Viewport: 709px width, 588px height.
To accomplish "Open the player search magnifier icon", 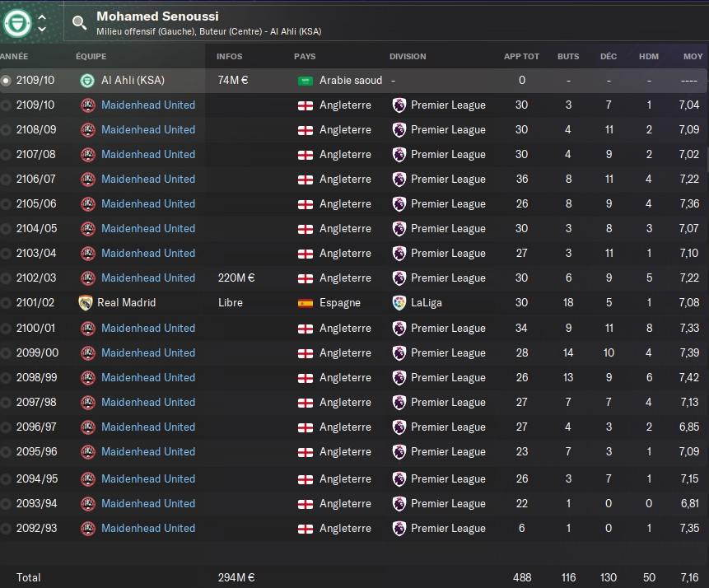I will click(x=80, y=22).
